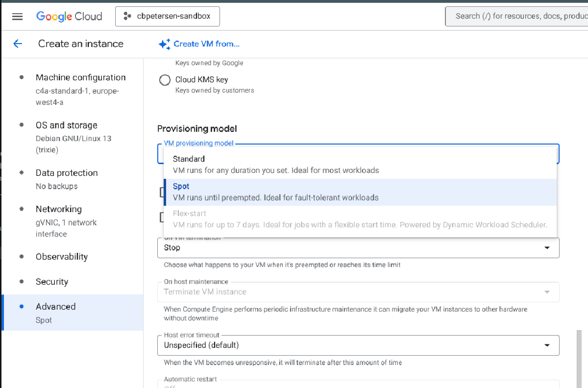Click the Advanced step indicator circle
The height and width of the screenshot is (388, 588).
coord(21,307)
